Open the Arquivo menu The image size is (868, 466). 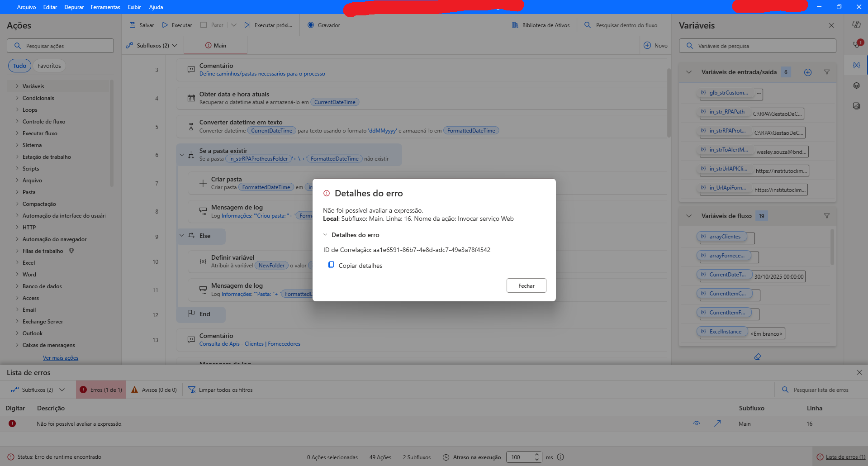26,7
